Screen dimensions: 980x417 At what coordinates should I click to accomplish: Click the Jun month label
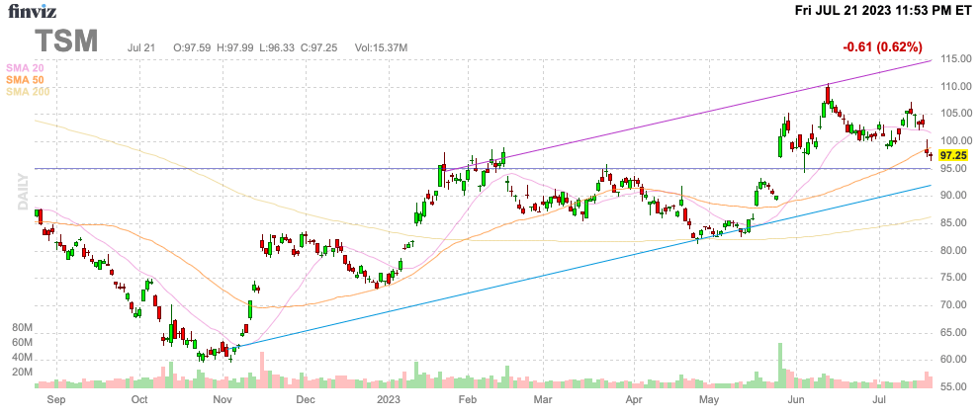796,399
